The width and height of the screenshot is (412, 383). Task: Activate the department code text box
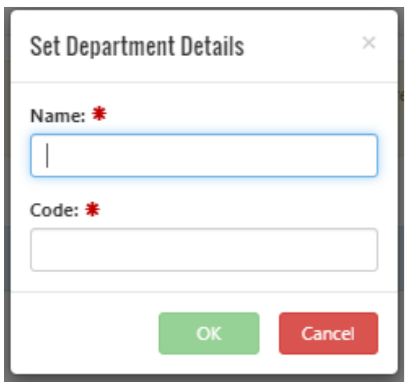(204, 250)
